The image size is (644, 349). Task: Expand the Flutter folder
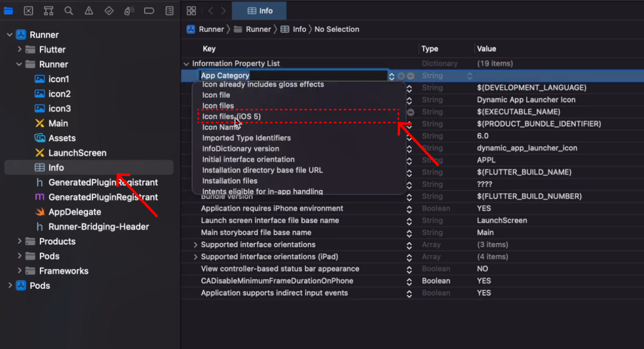[x=19, y=49]
